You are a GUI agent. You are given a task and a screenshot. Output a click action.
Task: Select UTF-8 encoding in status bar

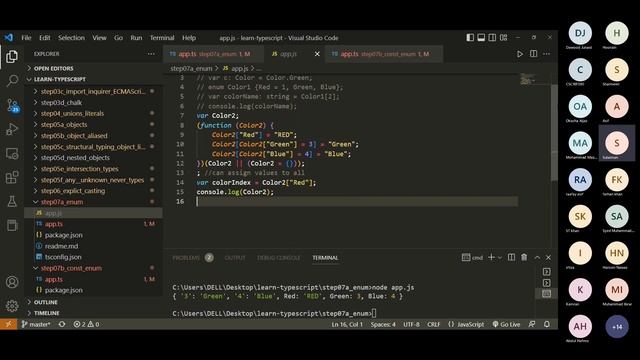411,324
